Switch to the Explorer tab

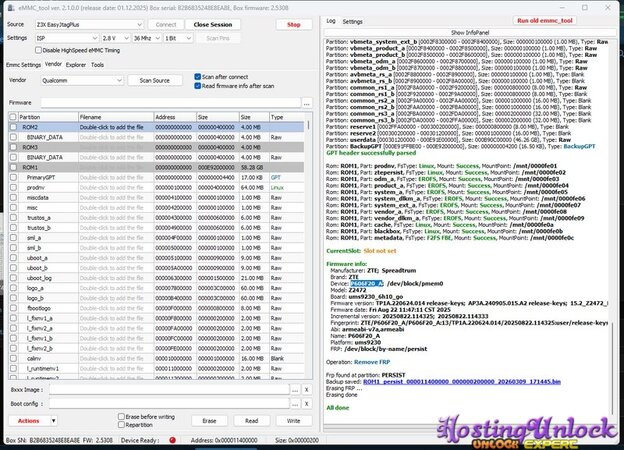[x=76, y=64]
